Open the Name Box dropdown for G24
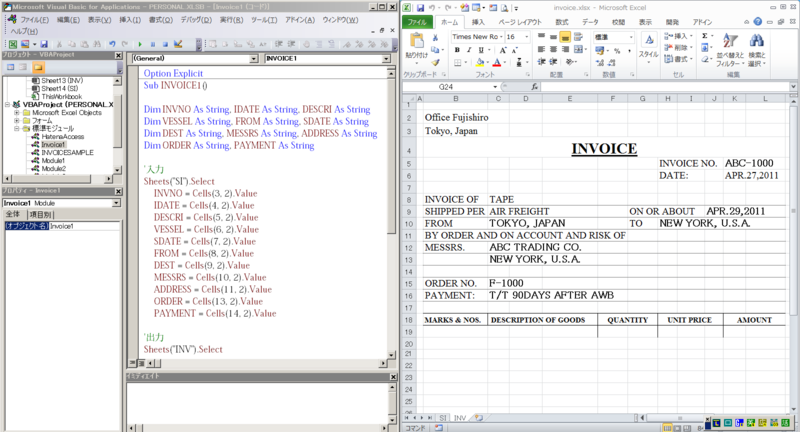Image resolution: width=800 pixels, height=432 pixels. click(495, 87)
